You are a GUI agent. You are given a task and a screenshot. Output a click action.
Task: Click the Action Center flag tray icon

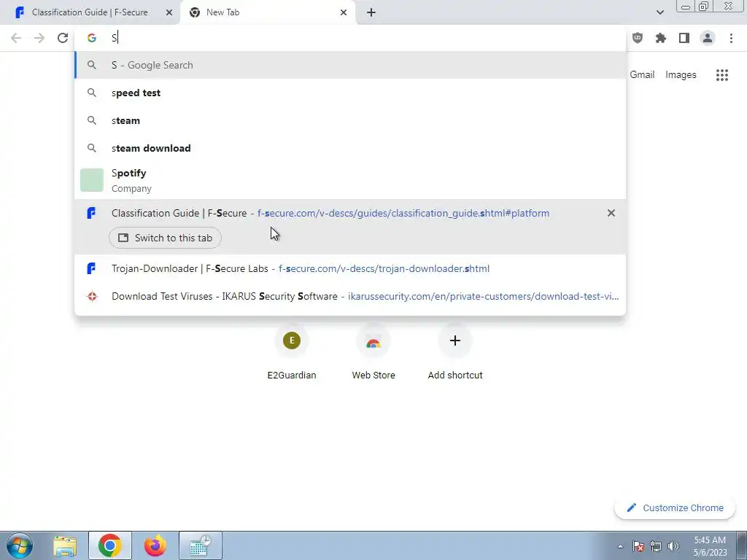(x=638, y=546)
